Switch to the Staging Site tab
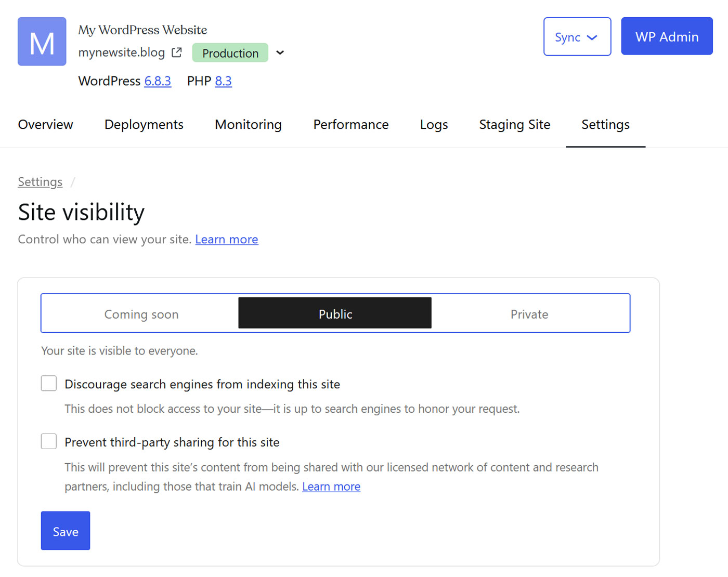 [x=514, y=124]
